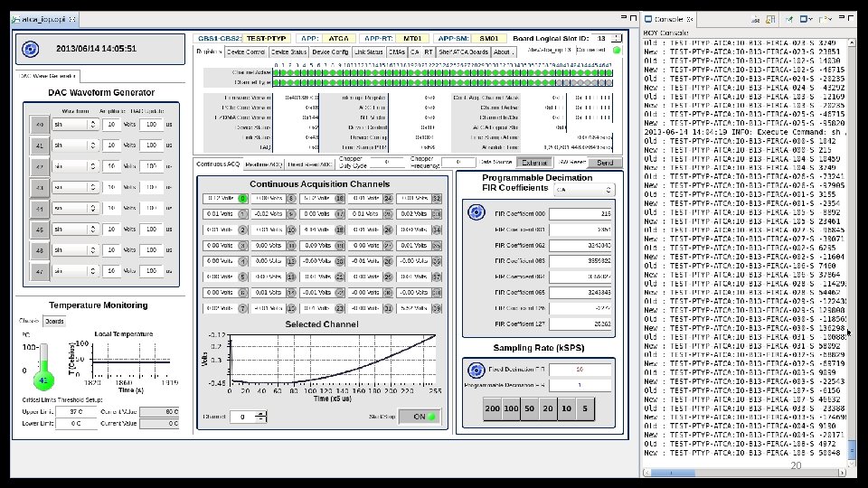Open the waveform dropdown for DAC channel 47

click(x=75, y=271)
